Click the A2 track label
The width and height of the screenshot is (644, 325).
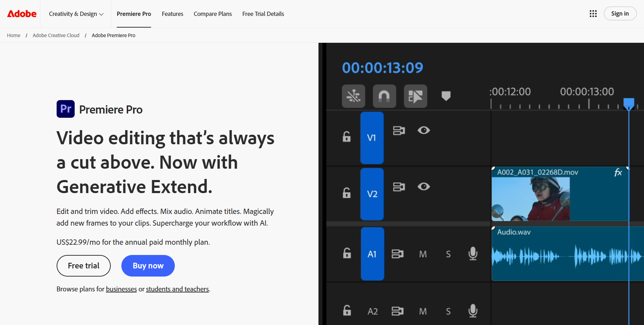(x=373, y=311)
